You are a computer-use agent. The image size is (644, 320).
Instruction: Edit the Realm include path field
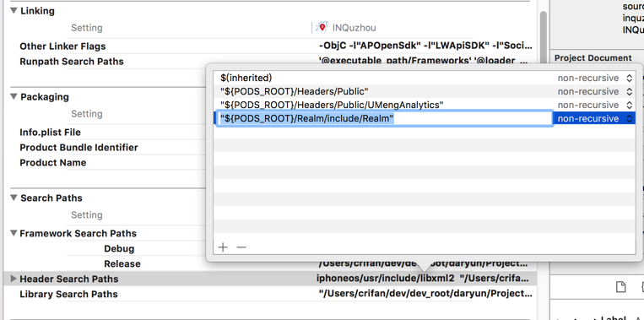point(384,118)
